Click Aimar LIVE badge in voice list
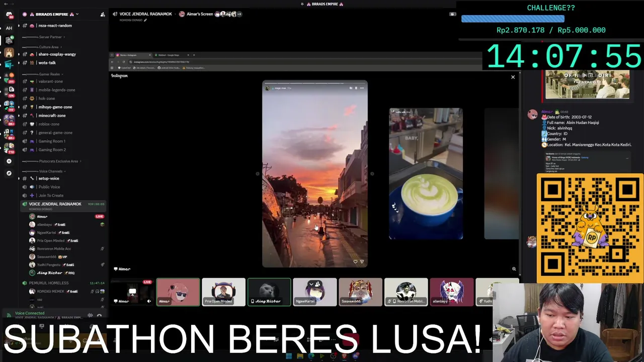This screenshot has height=362, width=644. click(x=99, y=217)
